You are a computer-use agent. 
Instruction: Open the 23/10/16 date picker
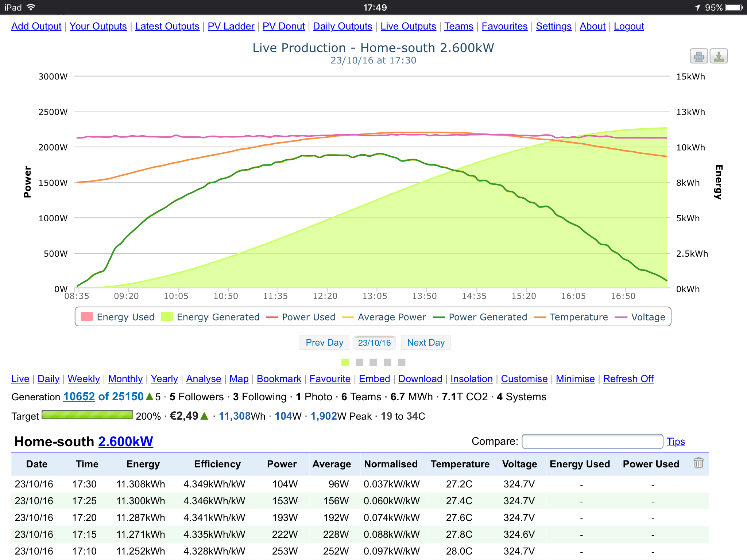tap(374, 343)
